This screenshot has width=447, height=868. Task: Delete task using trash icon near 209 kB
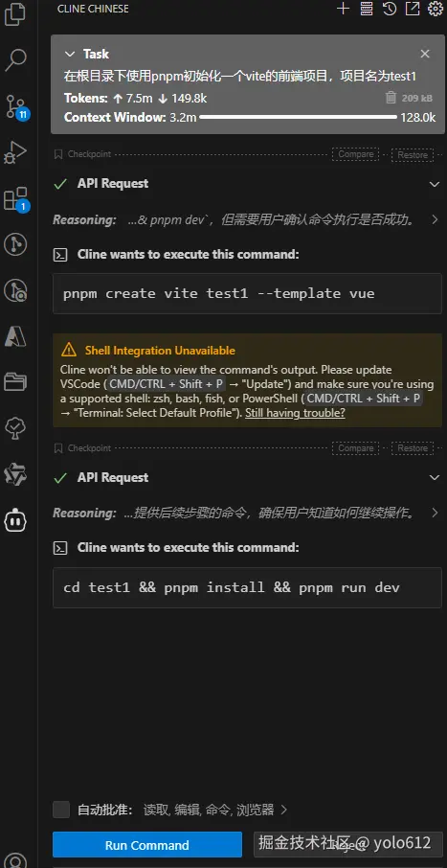point(391,98)
